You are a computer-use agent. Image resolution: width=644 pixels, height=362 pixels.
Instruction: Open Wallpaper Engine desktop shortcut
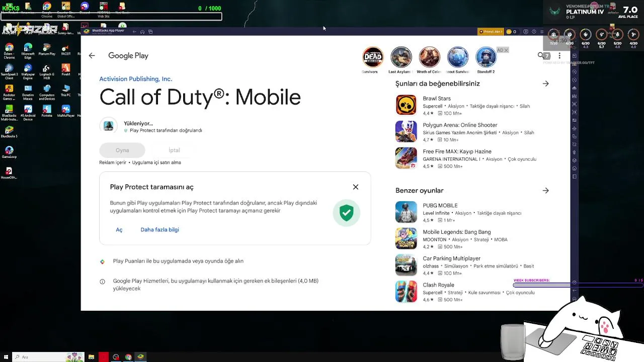[x=28, y=72]
